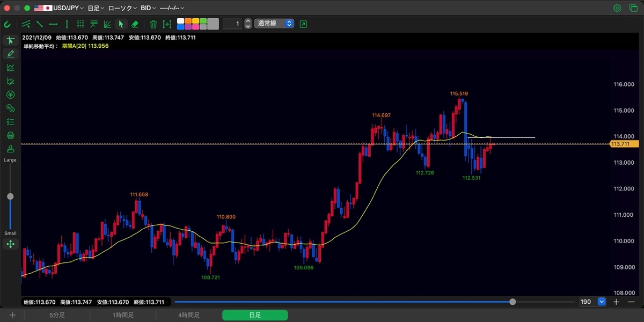The height and width of the screenshot is (322, 644).
Task: Open the line chart indicator icon
Action: [10, 68]
